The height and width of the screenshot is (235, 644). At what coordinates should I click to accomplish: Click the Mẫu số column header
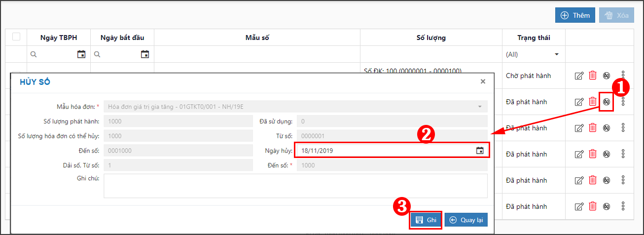tap(257, 38)
